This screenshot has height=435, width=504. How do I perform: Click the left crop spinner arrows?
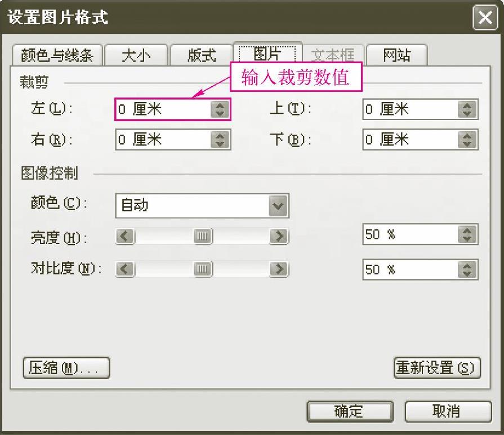tap(220, 109)
